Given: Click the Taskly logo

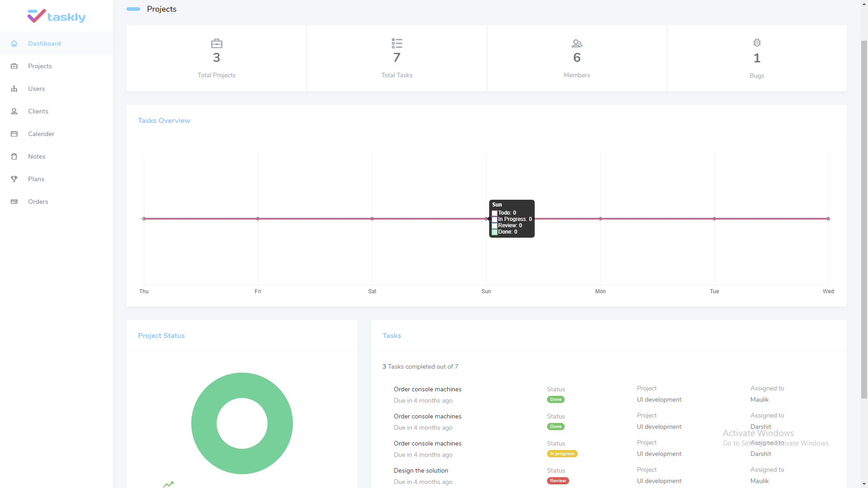Looking at the screenshot, I should pyautogui.click(x=56, y=16).
